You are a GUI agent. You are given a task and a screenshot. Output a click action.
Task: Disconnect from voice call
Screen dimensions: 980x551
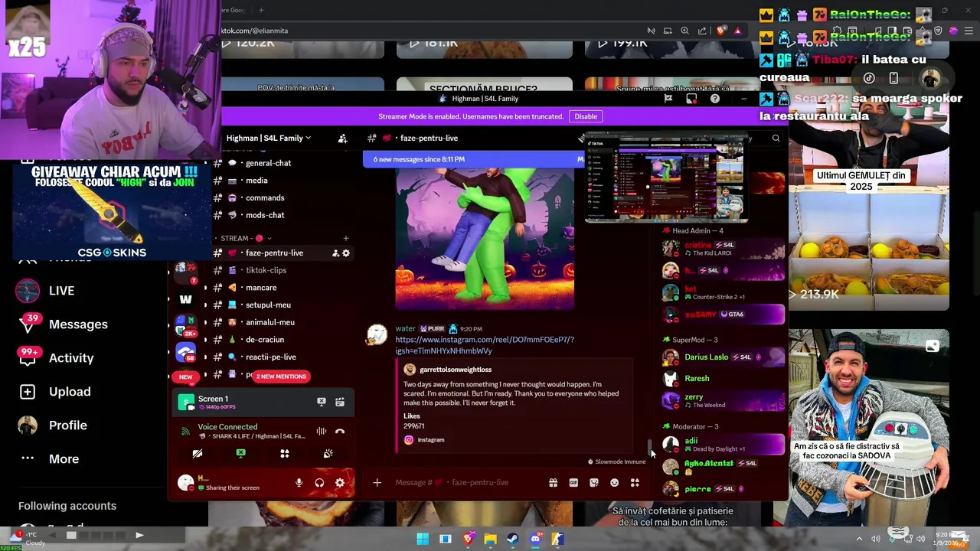point(340,432)
